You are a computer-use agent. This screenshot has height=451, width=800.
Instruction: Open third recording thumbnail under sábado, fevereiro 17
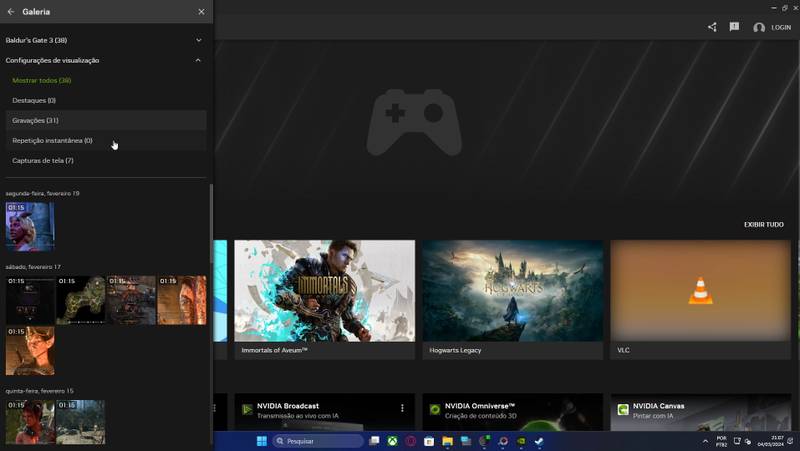pos(131,300)
